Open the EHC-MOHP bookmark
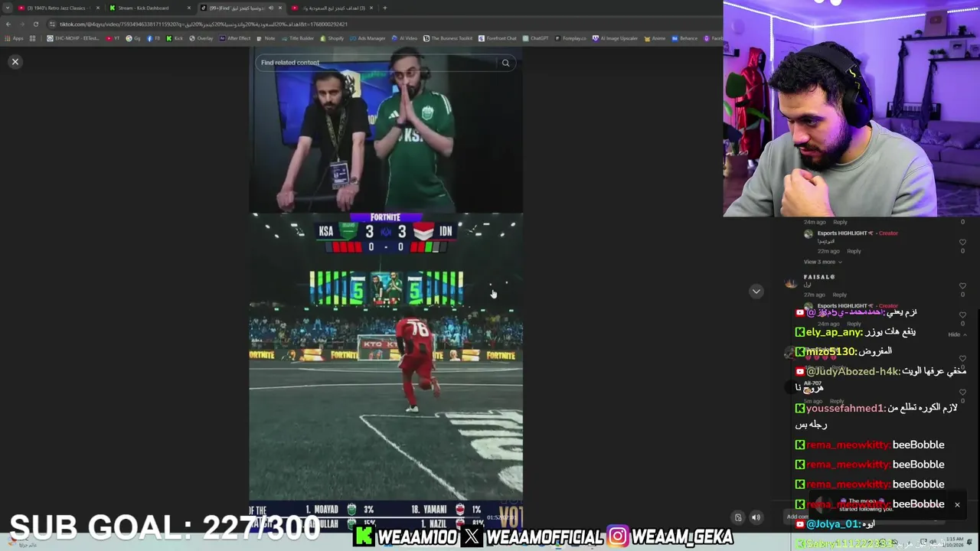Screen dimensions: 980x551 tap(73, 38)
